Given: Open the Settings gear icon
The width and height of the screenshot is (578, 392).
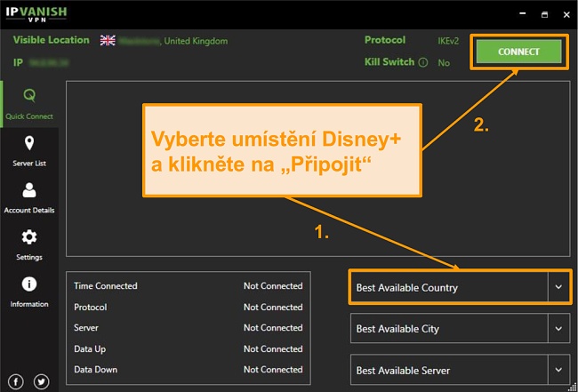Looking at the screenshot, I should click(29, 237).
